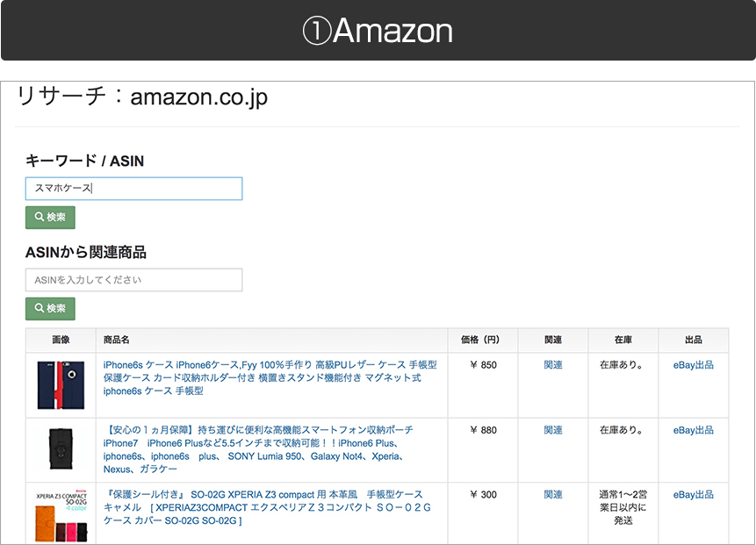Click the 在庫 column header
This screenshot has width=756, height=545.
[x=623, y=341]
